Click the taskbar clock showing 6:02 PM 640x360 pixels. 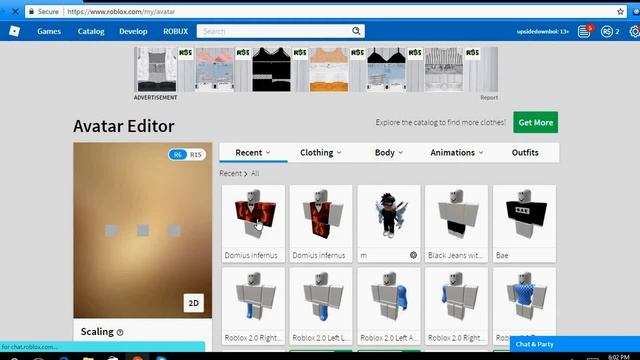tap(619, 357)
